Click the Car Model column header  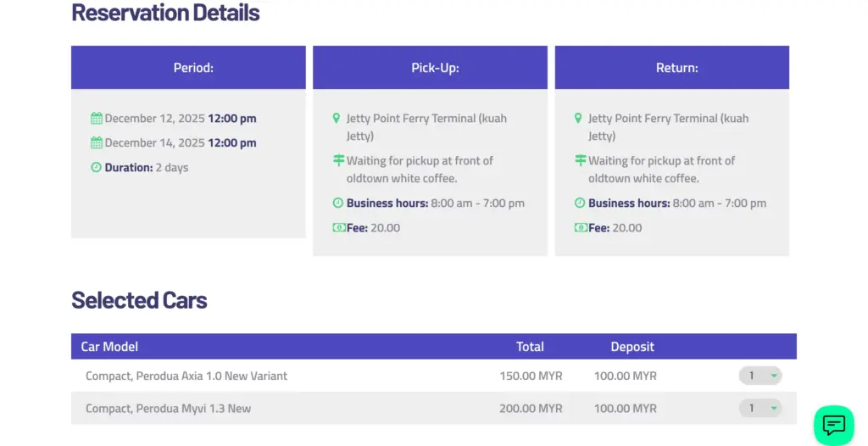[x=109, y=347]
